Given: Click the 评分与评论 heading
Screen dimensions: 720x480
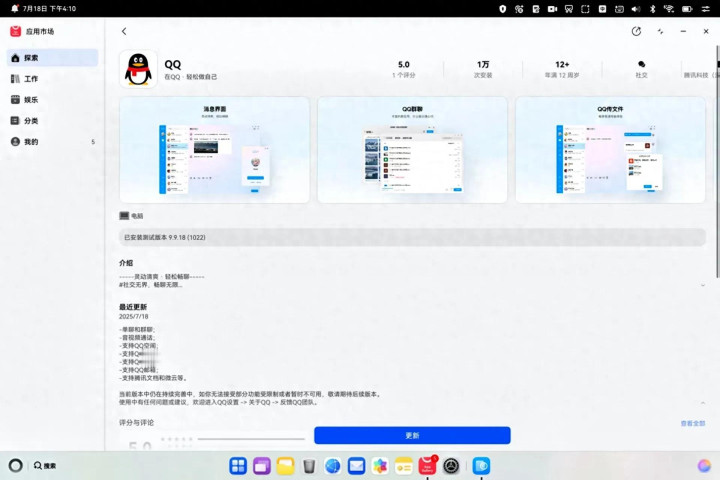Looking at the screenshot, I should 136,423.
